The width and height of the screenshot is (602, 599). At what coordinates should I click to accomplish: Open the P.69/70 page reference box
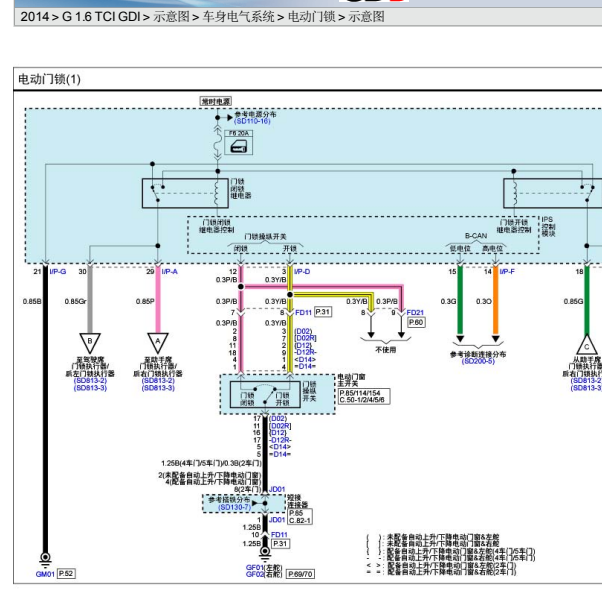point(300,574)
